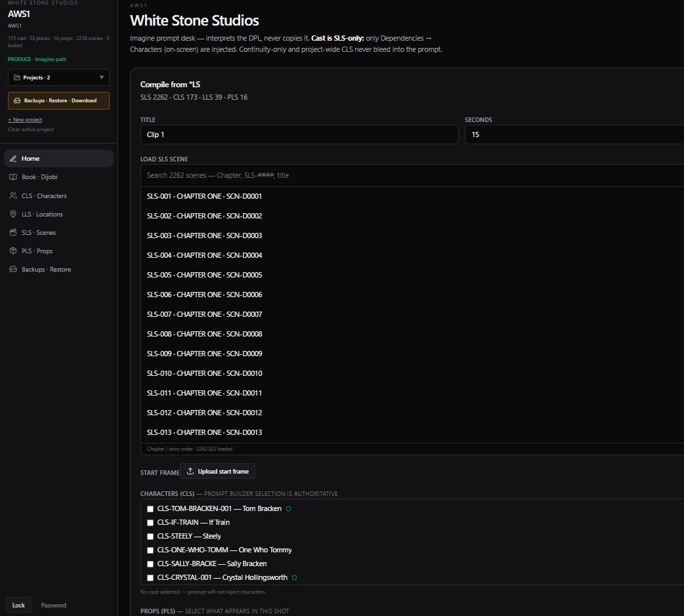Click the Title field containing Clip 1
This screenshot has height=616, width=684.
pyautogui.click(x=299, y=134)
